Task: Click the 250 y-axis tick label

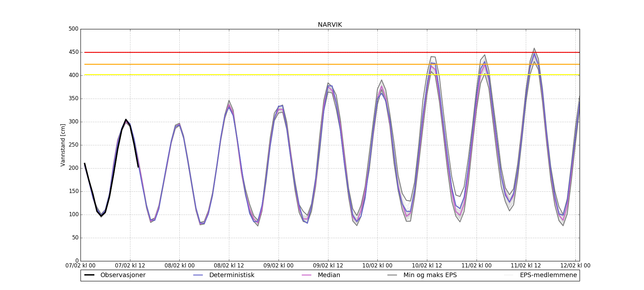Action: tap(73, 145)
